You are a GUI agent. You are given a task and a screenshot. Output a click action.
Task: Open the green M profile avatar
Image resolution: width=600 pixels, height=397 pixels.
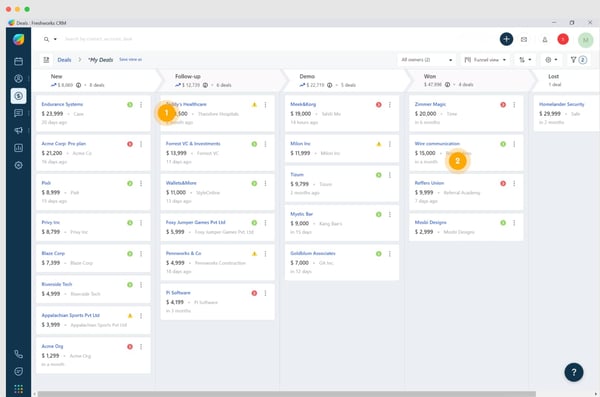click(585, 40)
